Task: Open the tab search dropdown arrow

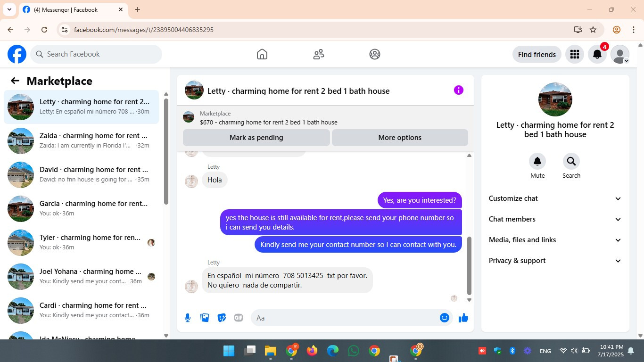Action: click(x=9, y=9)
